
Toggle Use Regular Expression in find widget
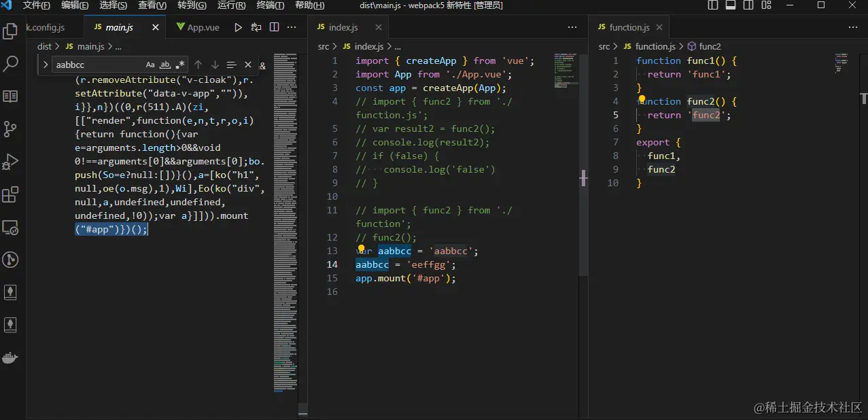(180, 65)
